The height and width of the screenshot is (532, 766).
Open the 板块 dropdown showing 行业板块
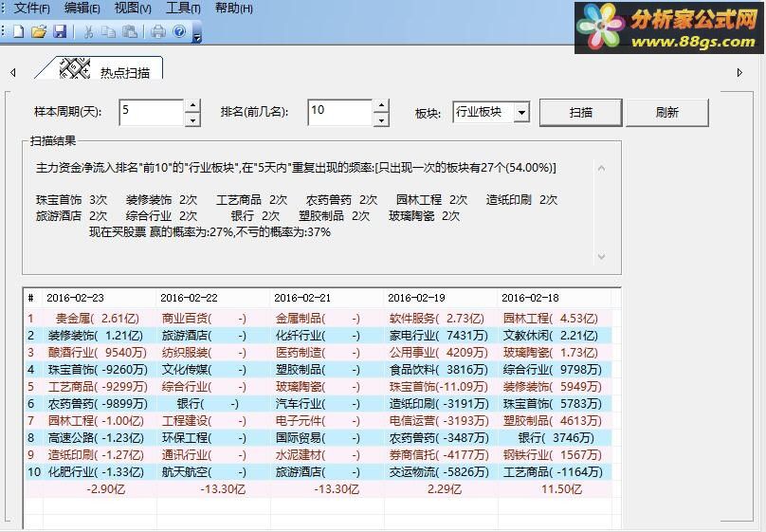(x=491, y=112)
